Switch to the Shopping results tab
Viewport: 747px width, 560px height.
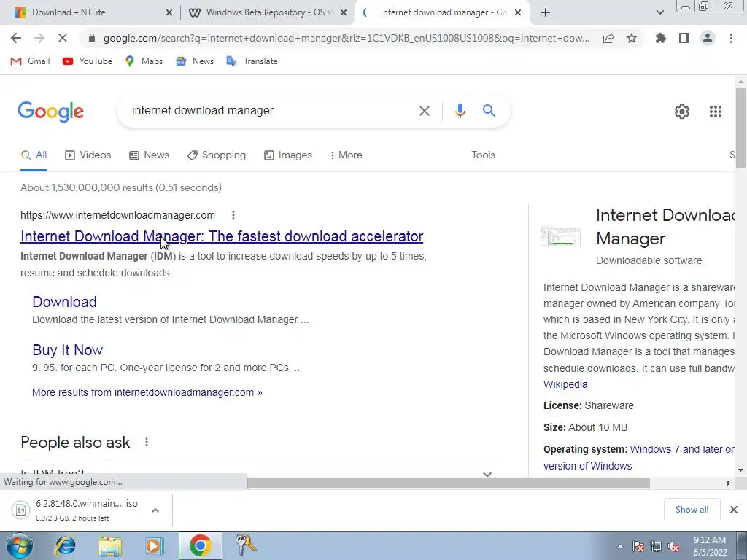point(217,155)
